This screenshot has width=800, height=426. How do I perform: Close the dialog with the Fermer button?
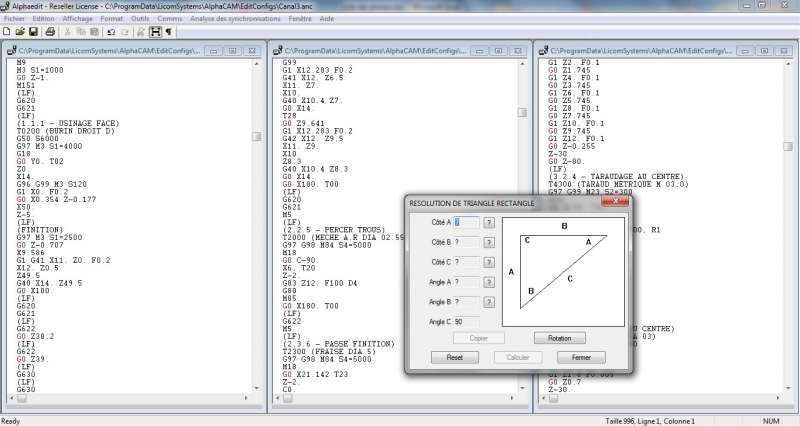click(582, 357)
